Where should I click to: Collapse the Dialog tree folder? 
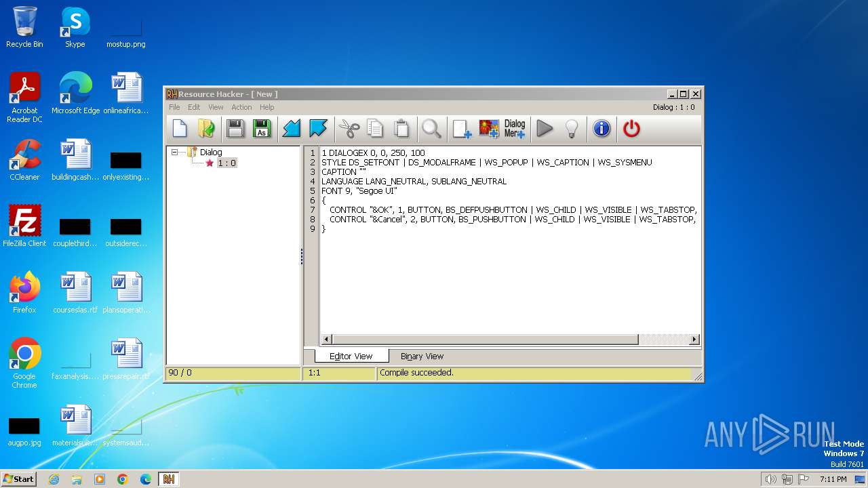tap(174, 152)
